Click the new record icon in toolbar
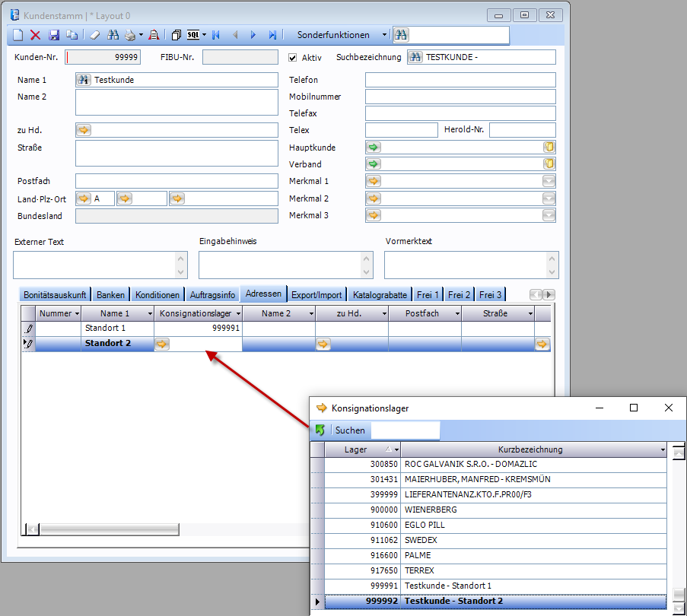Screen dimensions: 687x616 click(18, 35)
